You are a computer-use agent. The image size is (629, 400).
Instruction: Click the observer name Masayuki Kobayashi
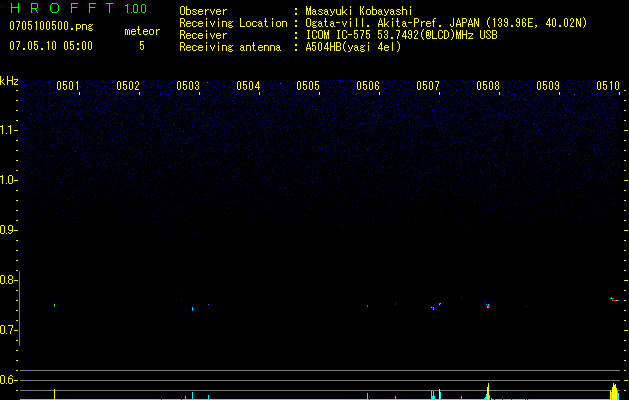359,11
